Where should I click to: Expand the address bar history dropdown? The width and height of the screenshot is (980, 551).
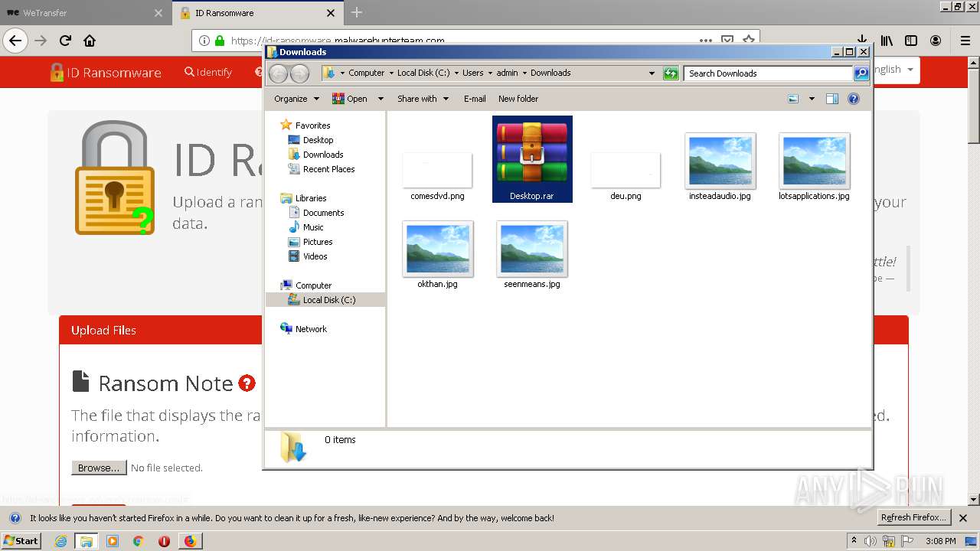click(652, 73)
